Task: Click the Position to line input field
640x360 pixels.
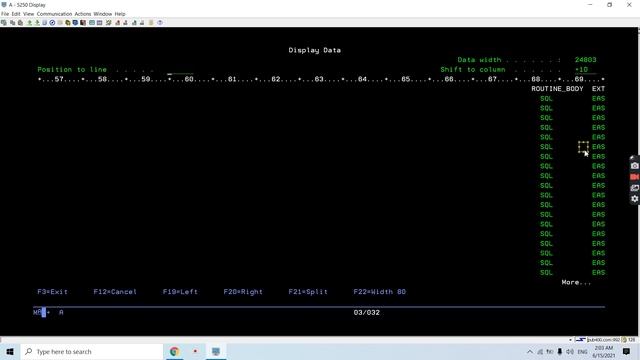Action: (x=180, y=70)
